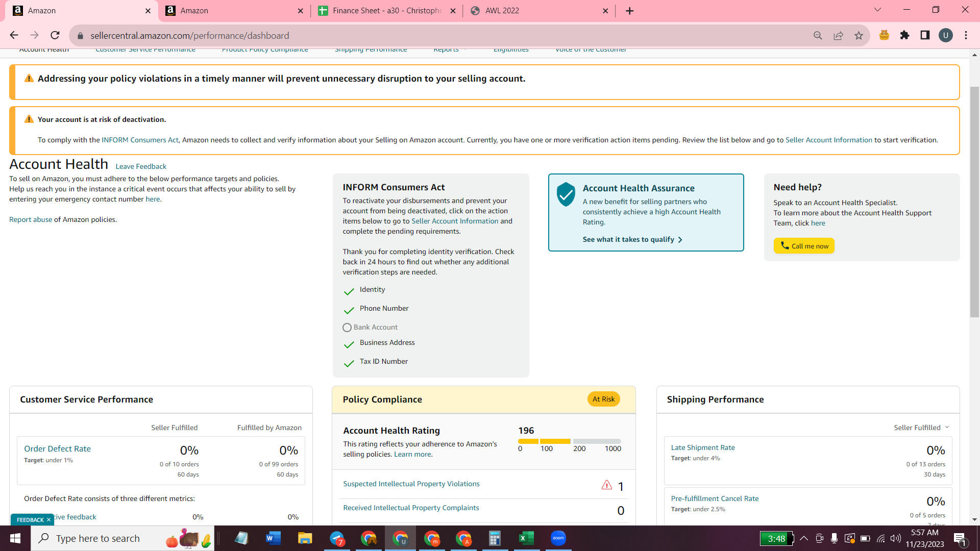The image size is (980, 551).
Task: Reload the Seller Central page
Action: 55,35
